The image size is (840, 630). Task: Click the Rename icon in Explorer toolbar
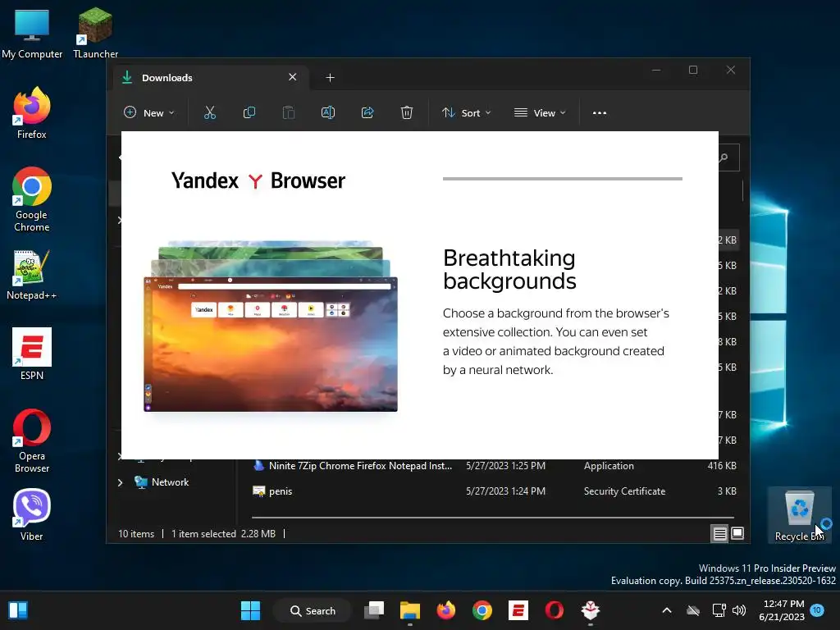(x=328, y=112)
